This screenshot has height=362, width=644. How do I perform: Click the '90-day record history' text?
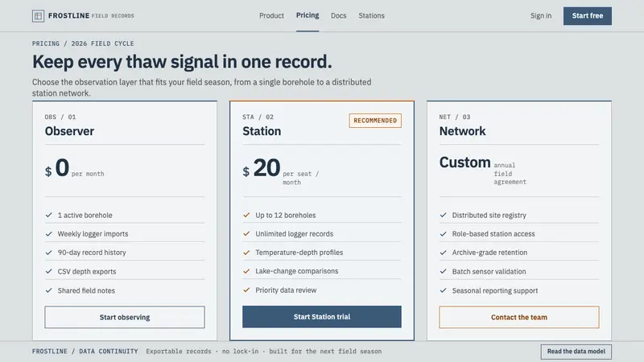(92, 253)
